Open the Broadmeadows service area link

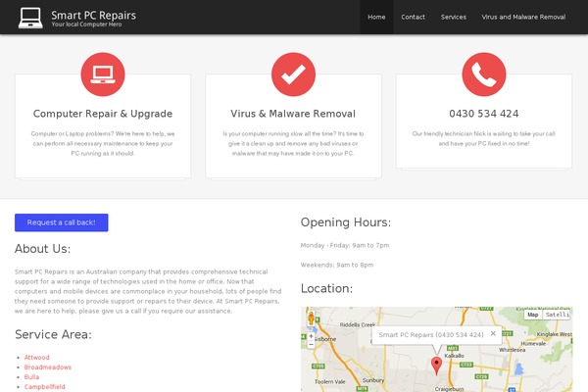coord(48,367)
